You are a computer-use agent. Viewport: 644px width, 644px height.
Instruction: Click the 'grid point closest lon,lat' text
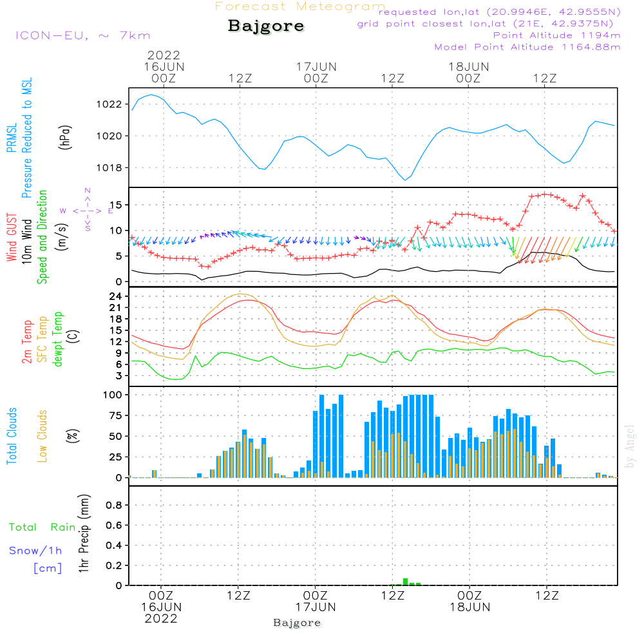(x=485, y=24)
